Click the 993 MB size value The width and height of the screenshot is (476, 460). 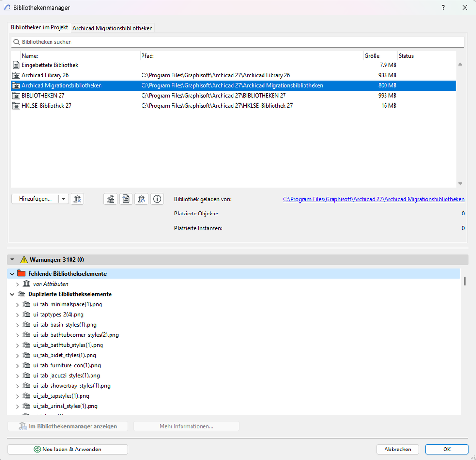click(387, 96)
